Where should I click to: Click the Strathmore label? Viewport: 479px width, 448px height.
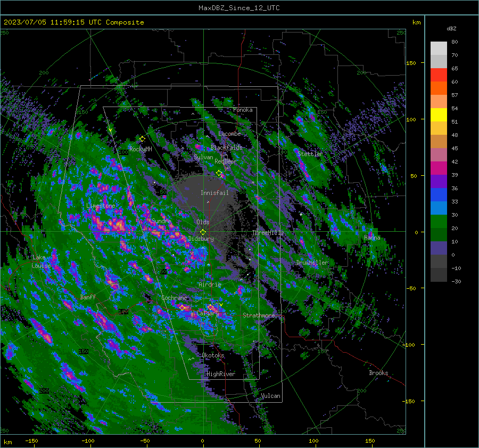pyautogui.click(x=259, y=315)
